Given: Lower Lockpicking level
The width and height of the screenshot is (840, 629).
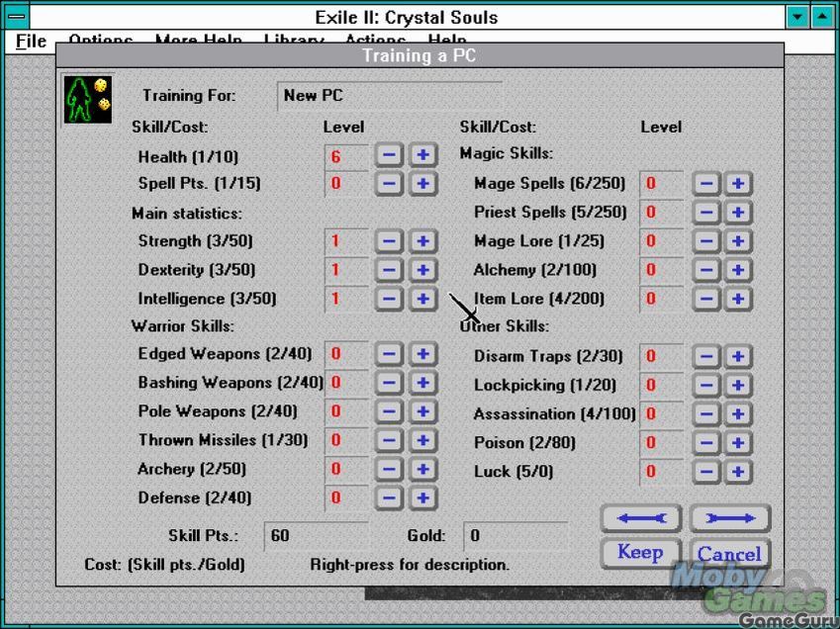Looking at the screenshot, I should [x=706, y=386].
